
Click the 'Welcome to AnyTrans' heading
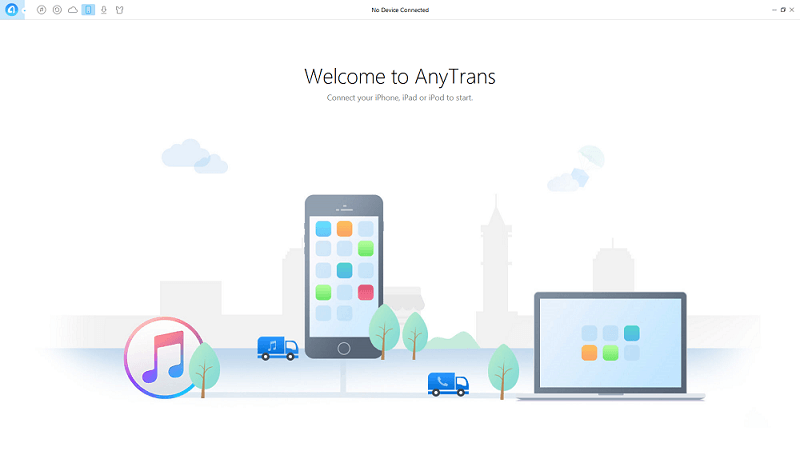(x=400, y=77)
